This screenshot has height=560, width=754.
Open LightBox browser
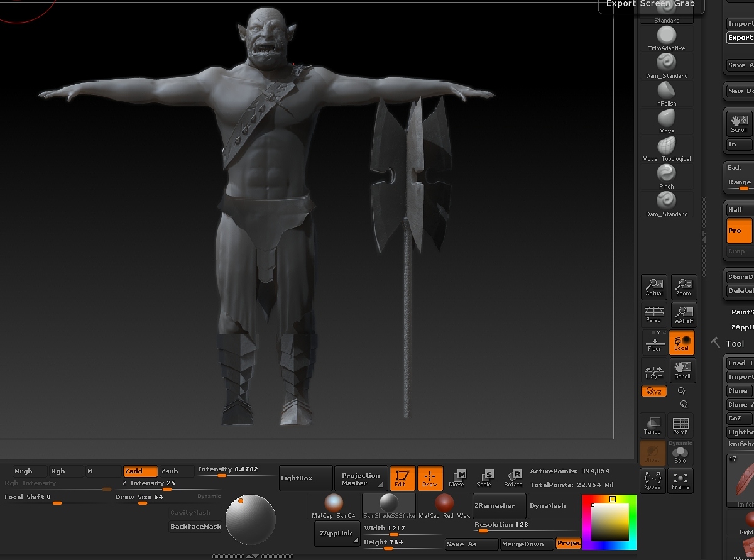coord(306,478)
